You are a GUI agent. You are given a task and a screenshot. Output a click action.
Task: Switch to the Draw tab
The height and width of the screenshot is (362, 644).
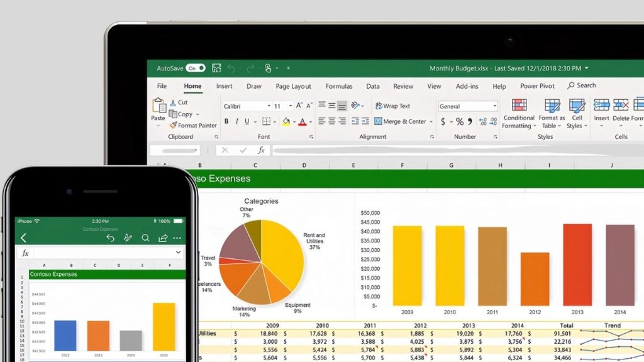[x=254, y=86]
